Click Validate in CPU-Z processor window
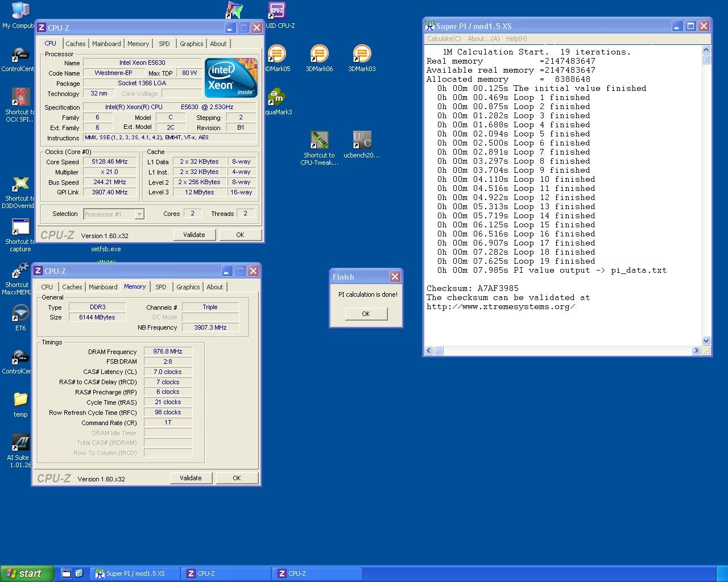 pyautogui.click(x=194, y=235)
